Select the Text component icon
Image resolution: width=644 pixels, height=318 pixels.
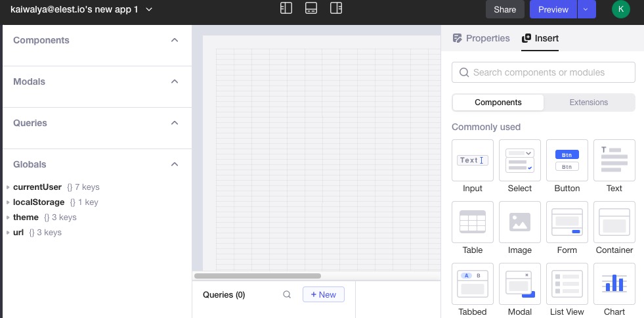coord(614,160)
